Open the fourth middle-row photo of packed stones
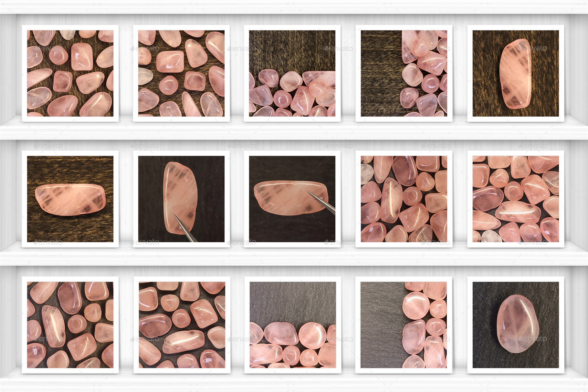This screenshot has height=392, width=588. 404,199
